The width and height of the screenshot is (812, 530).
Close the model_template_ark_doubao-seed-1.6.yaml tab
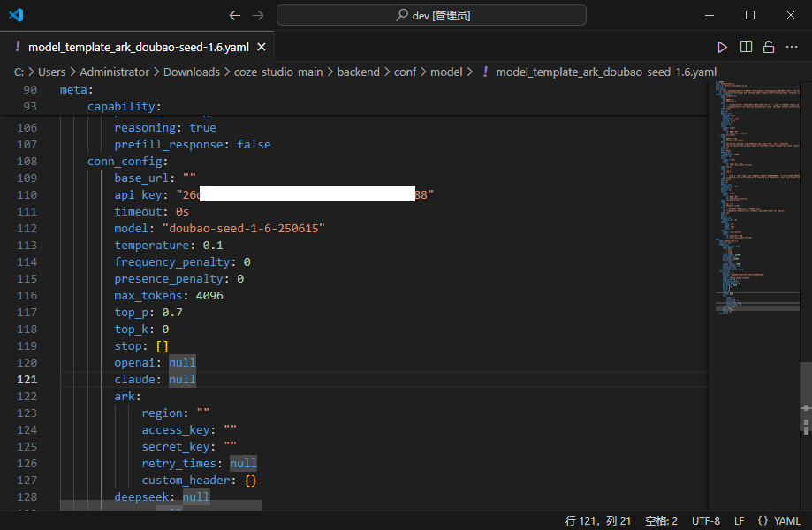coord(261,47)
